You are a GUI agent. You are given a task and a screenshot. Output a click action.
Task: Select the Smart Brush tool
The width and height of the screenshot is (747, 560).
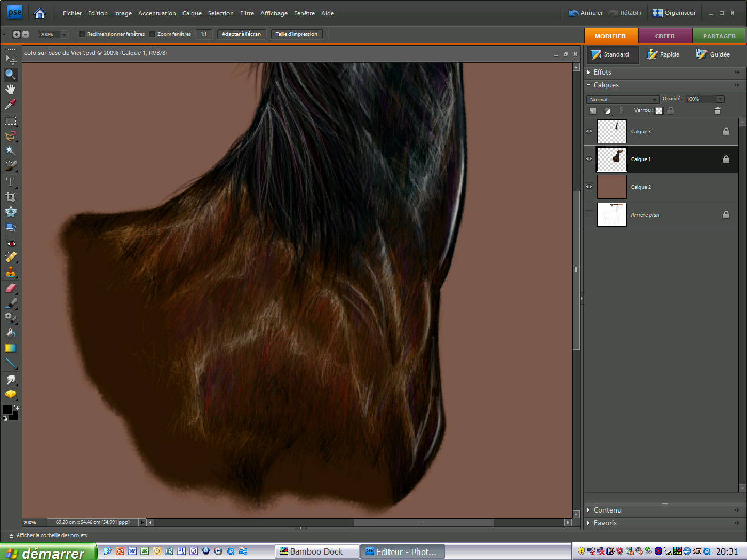coord(10,318)
